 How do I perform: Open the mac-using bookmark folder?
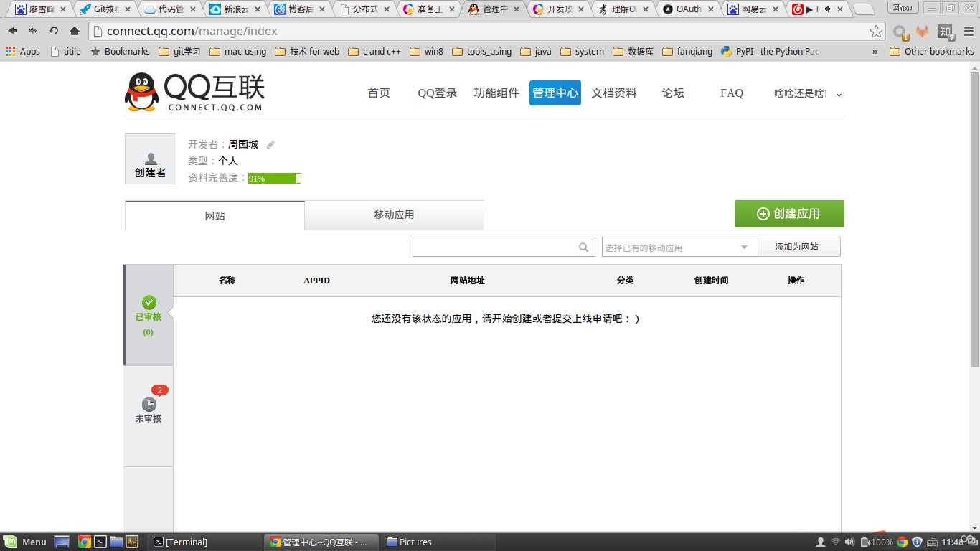coord(238,51)
